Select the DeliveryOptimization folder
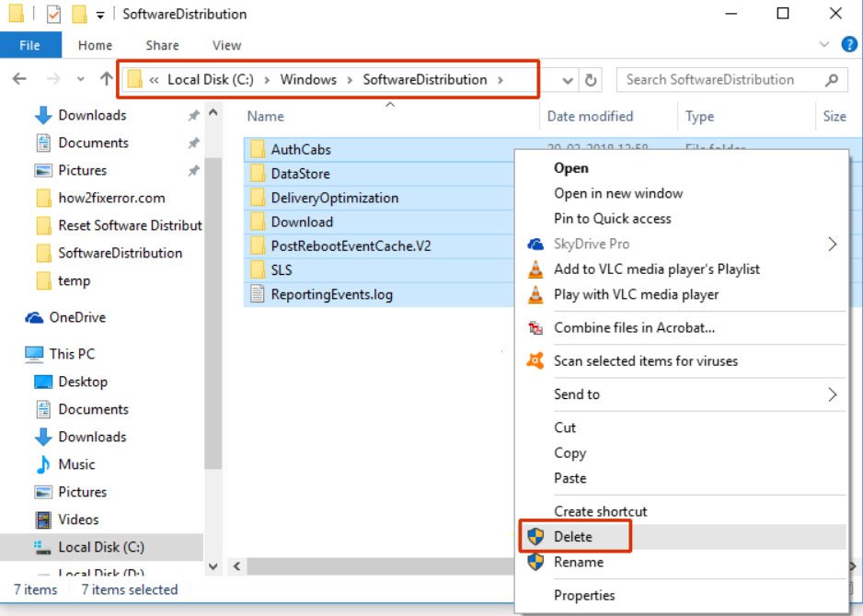The image size is (863, 616). point(335,198)
